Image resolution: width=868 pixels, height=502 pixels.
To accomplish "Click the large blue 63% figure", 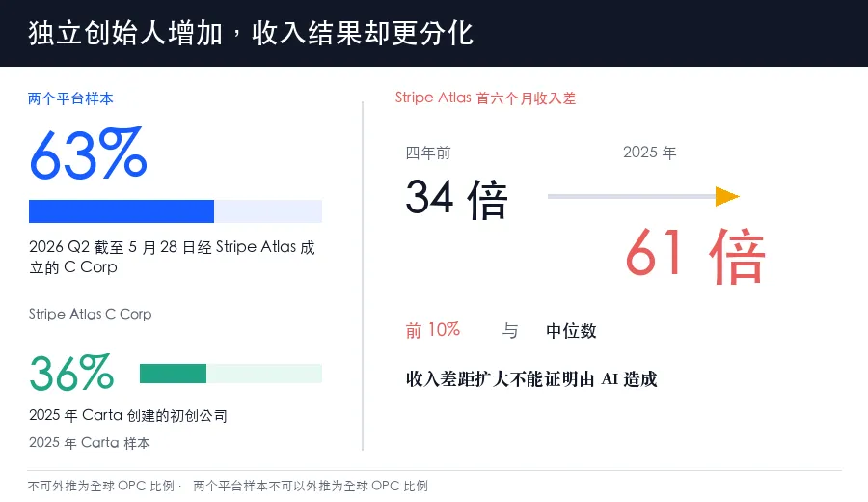I will 88,154.
